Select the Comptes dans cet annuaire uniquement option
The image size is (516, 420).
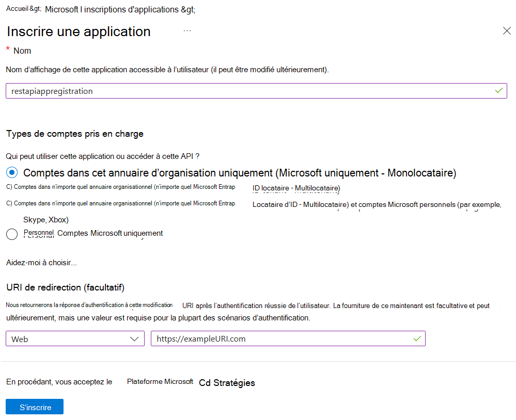11,173
